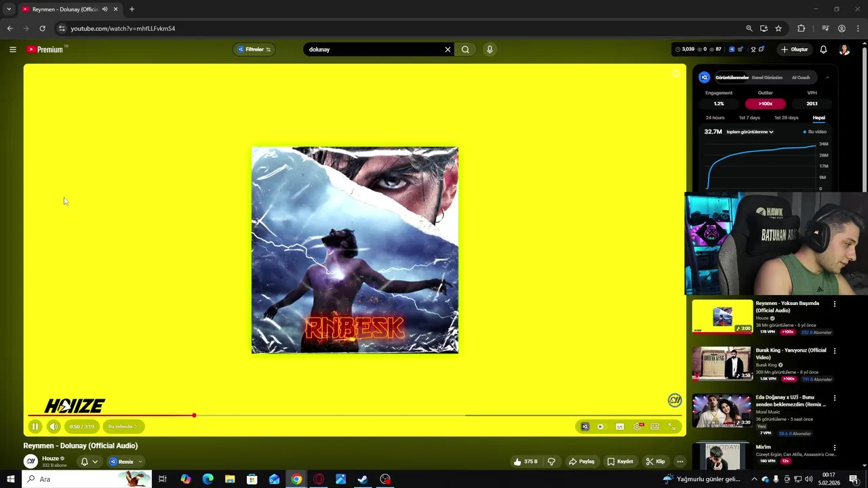Open 'Eda Doğanay x UZİ' remix thumbnail

[722, 411]
